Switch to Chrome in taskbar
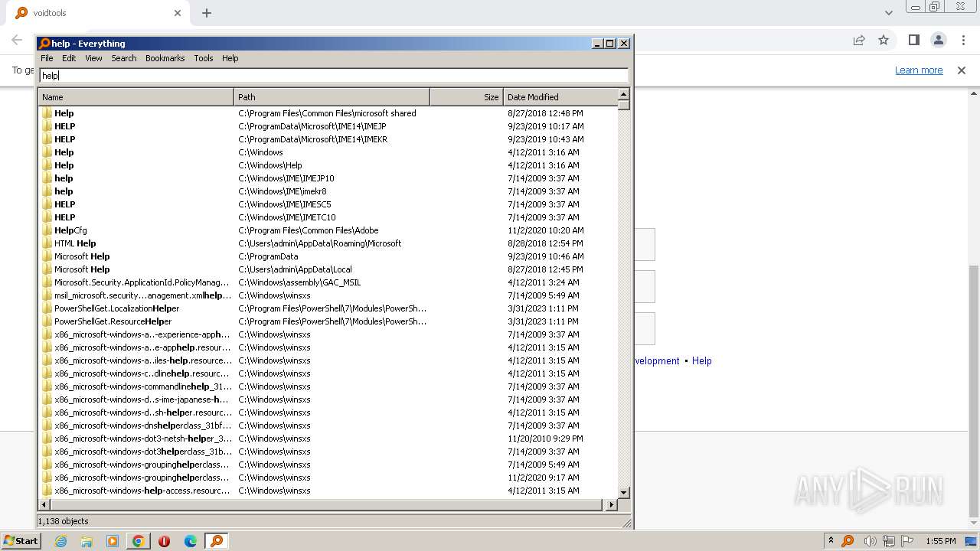Image resolution: width=980 pixels, height=551 pixels. pos(139,541)
